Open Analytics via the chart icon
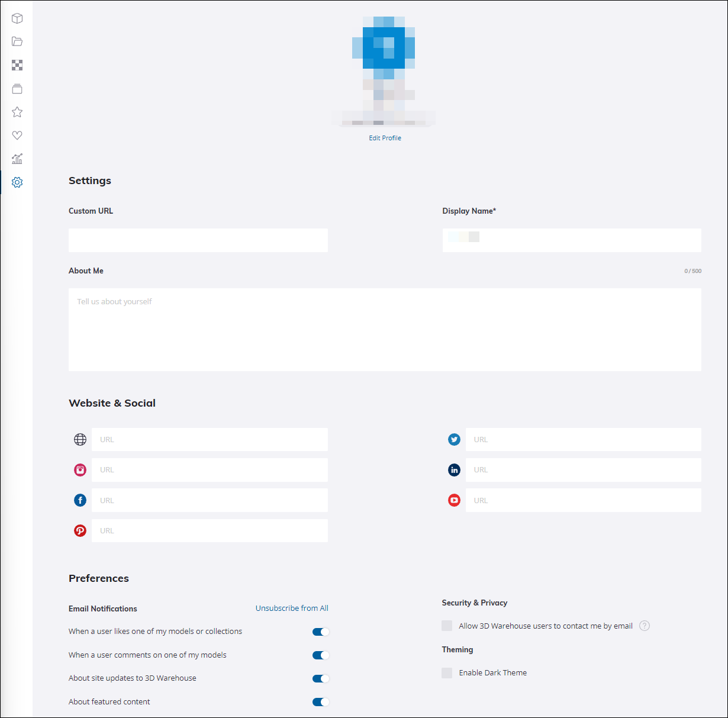This screenshot has height=718, width=728. [17, 159]
